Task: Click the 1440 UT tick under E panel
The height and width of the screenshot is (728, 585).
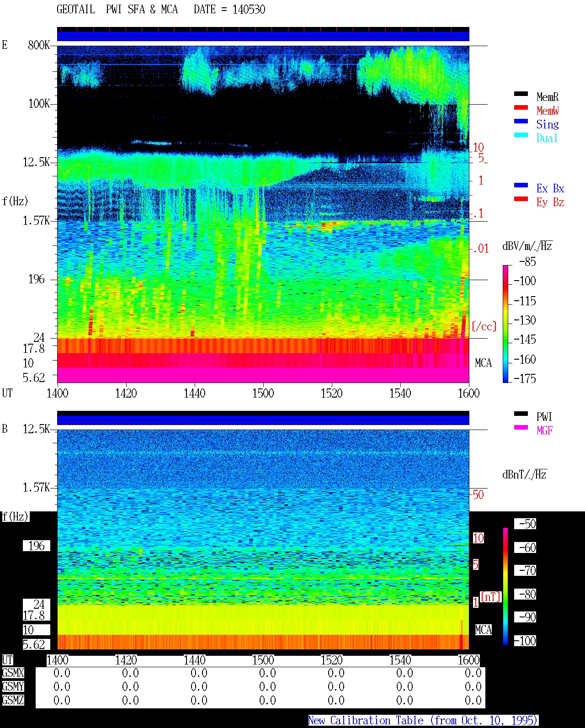Action: [195, 393]
